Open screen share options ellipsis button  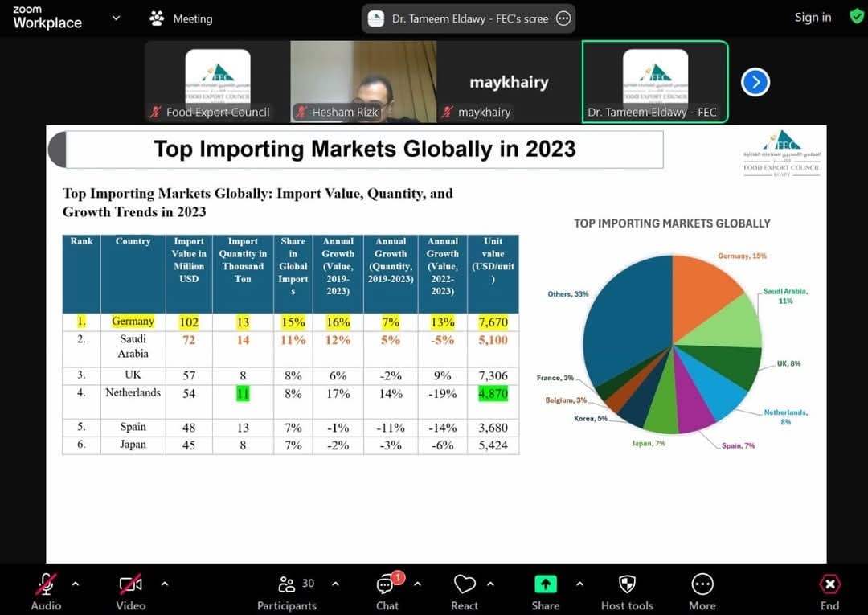[563, 18]
